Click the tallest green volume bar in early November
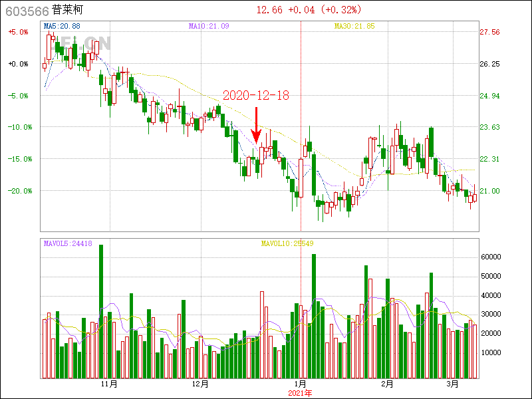The height and width of the screenshot is (399, 532). [x=101, y=311]
